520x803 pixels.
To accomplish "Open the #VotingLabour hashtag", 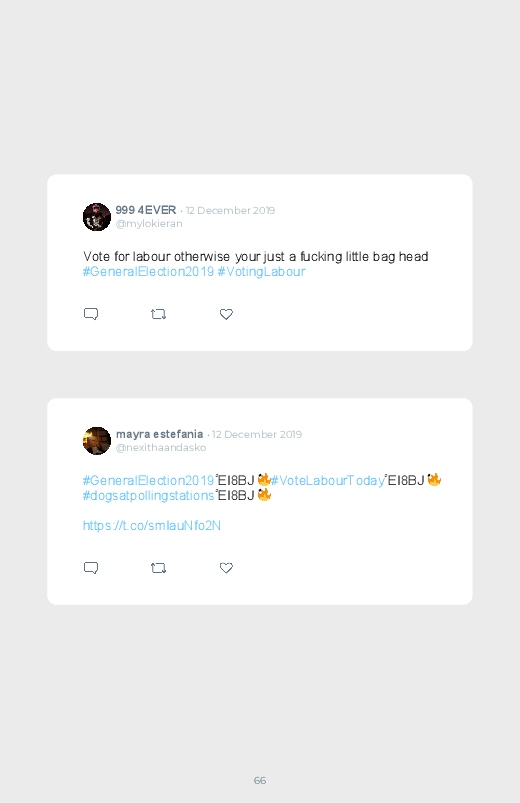I will click(x=261, y=271).
